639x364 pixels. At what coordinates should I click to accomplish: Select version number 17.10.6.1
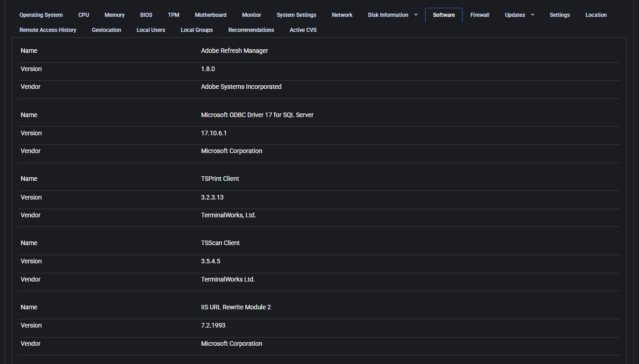pos(214,133)
